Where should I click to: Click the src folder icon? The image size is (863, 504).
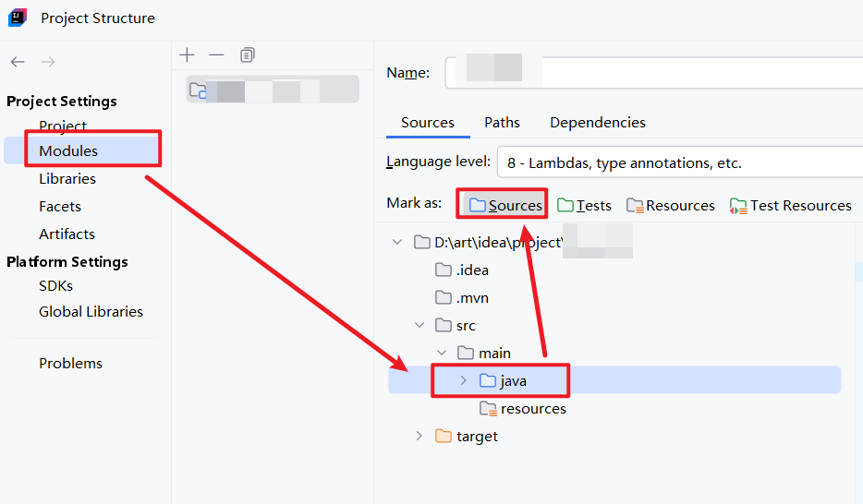point(444,325)
